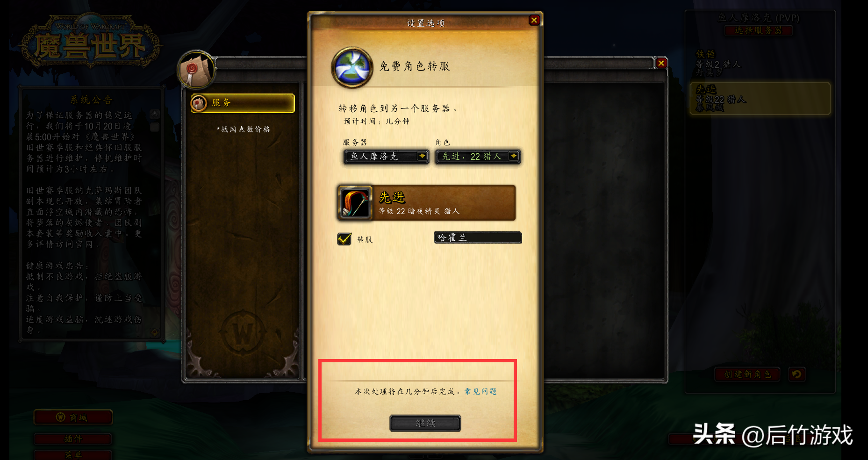Click the 创建新角色 button

click(747, 374)
